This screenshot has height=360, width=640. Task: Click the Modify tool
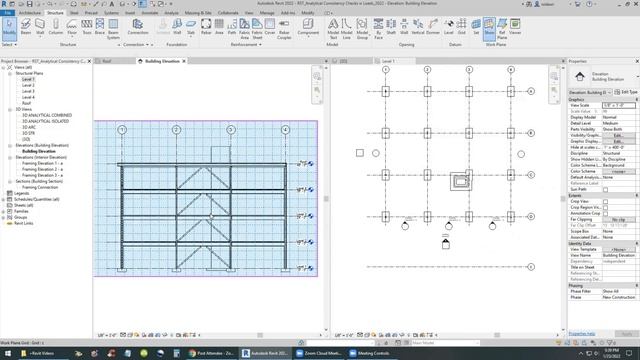(x=9, y=28)
